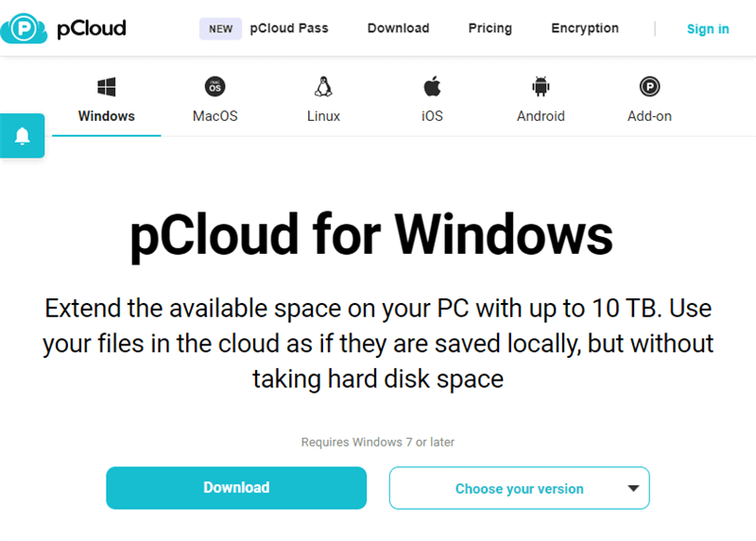Open Encryption in the top navigation

click(585, 28)
